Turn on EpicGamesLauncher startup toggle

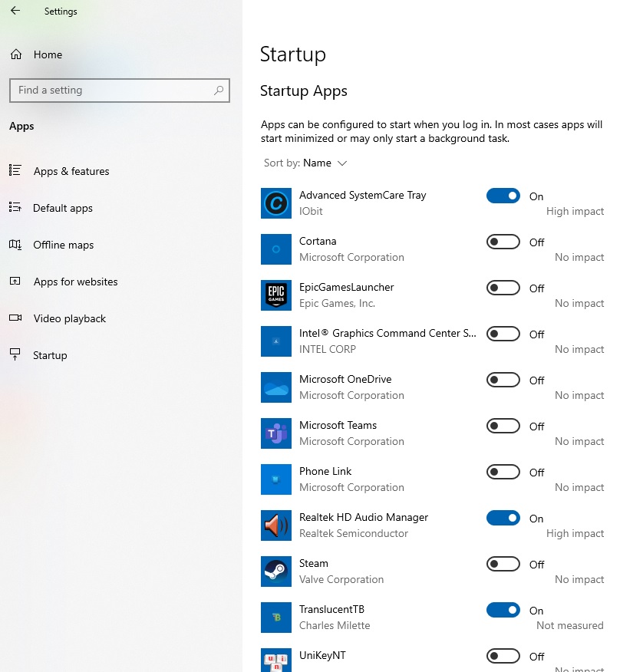point(503,288)
